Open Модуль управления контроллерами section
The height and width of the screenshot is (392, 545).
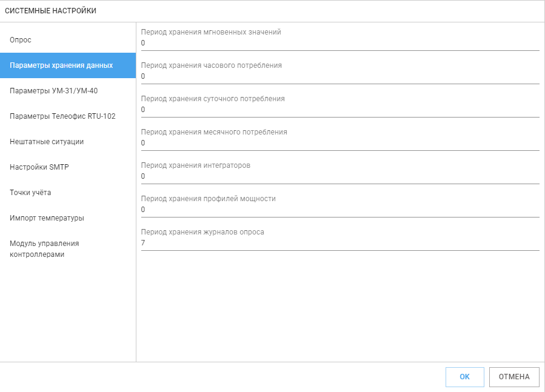tap(68, 249)
